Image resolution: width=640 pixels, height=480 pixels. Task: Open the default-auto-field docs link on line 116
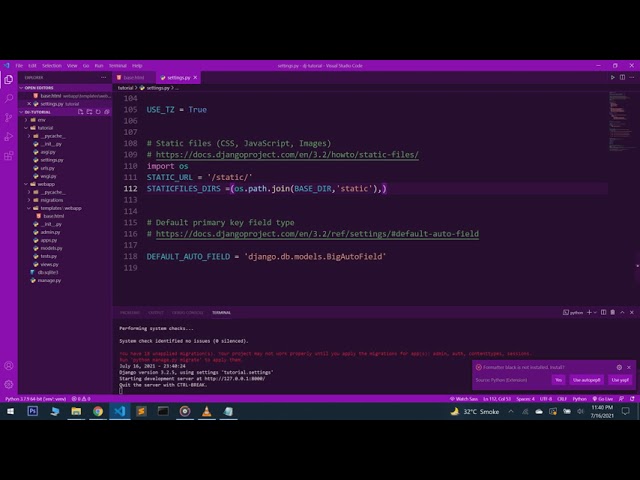coord(317,234)
